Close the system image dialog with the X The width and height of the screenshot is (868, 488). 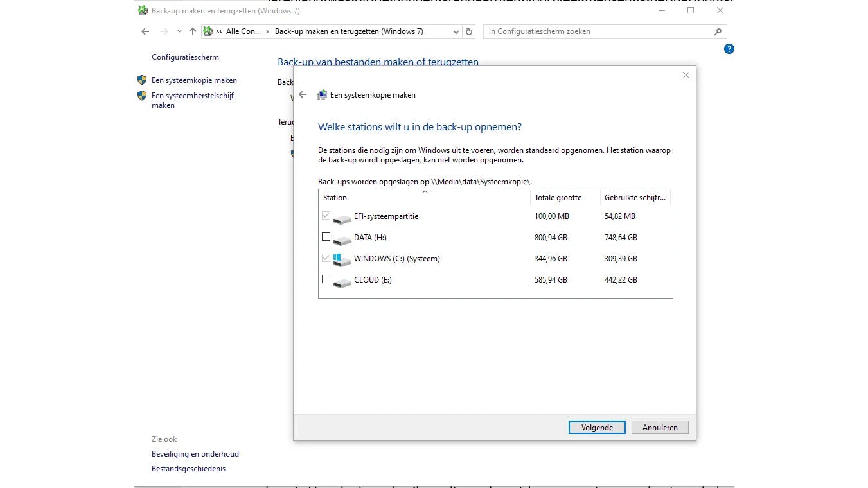[x=686, y=75]
